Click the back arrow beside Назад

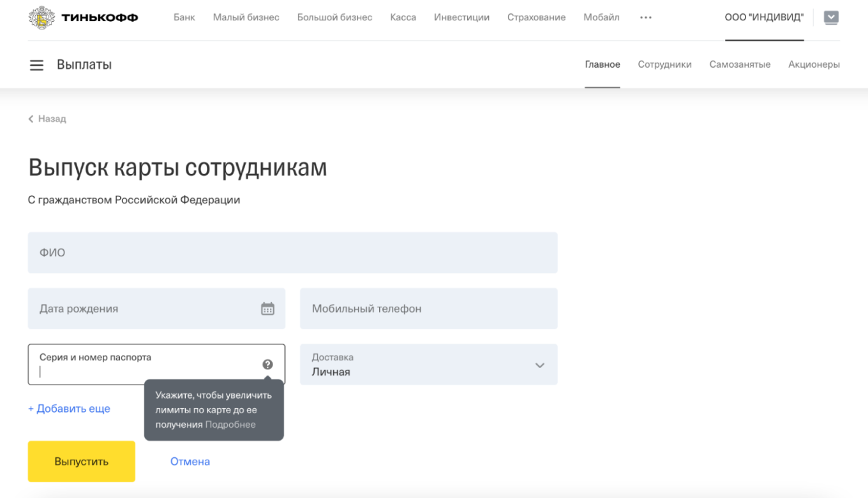(x=30, y=119)
